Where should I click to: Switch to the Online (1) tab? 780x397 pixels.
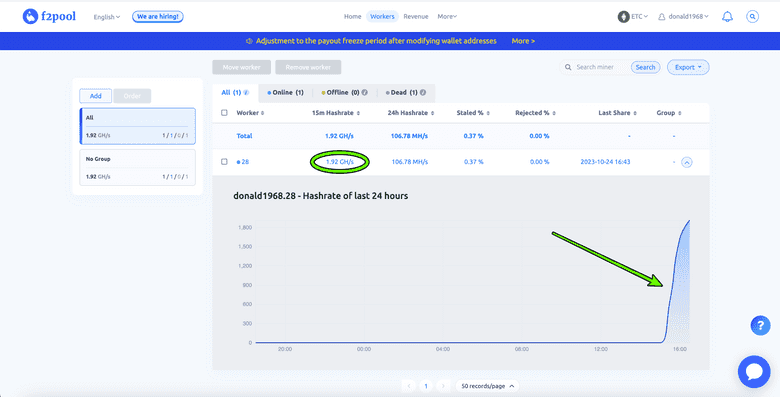286,93
